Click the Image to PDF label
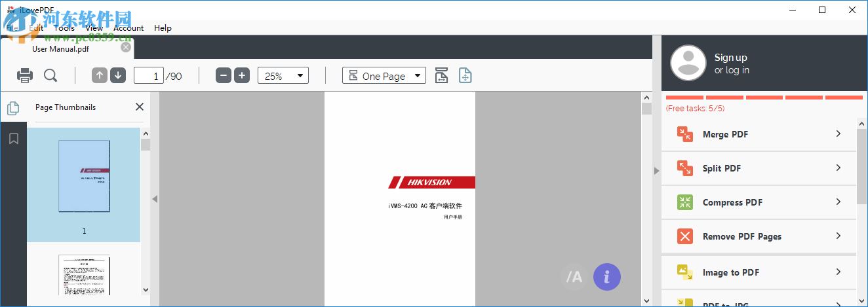 [x=731, y=272]
